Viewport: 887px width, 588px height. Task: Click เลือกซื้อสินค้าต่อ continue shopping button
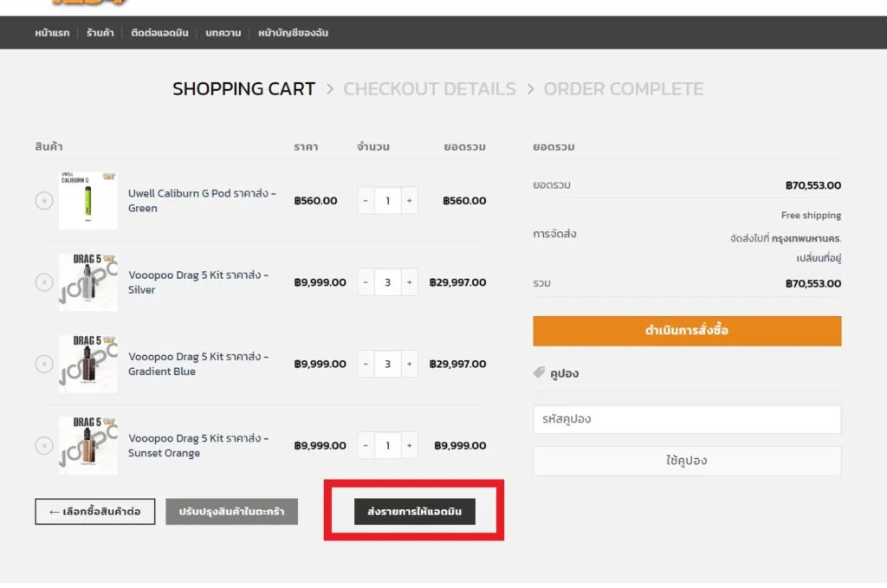[94, 512]
